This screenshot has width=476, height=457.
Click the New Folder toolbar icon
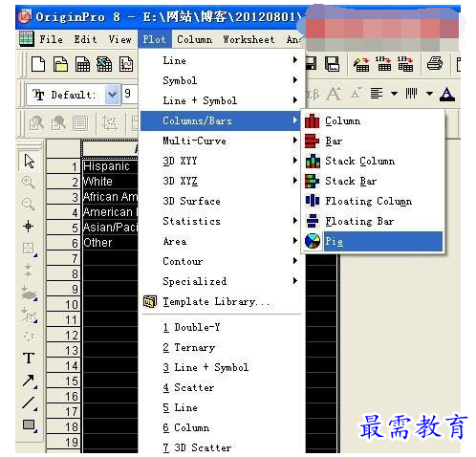[x=60, y=64]
